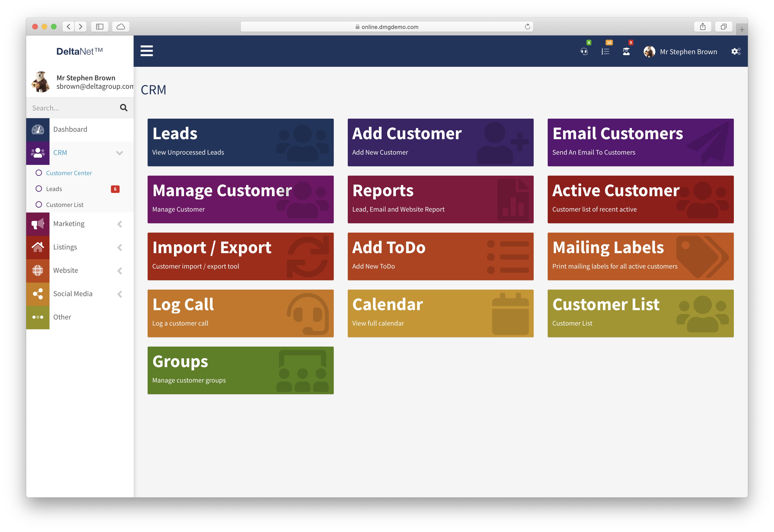
Task: Expand the Marketing menu chevron
Action: (120, 224)
